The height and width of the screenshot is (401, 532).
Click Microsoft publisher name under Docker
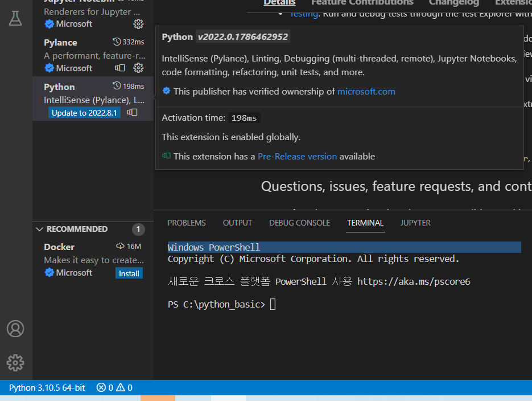click(74, 273)
